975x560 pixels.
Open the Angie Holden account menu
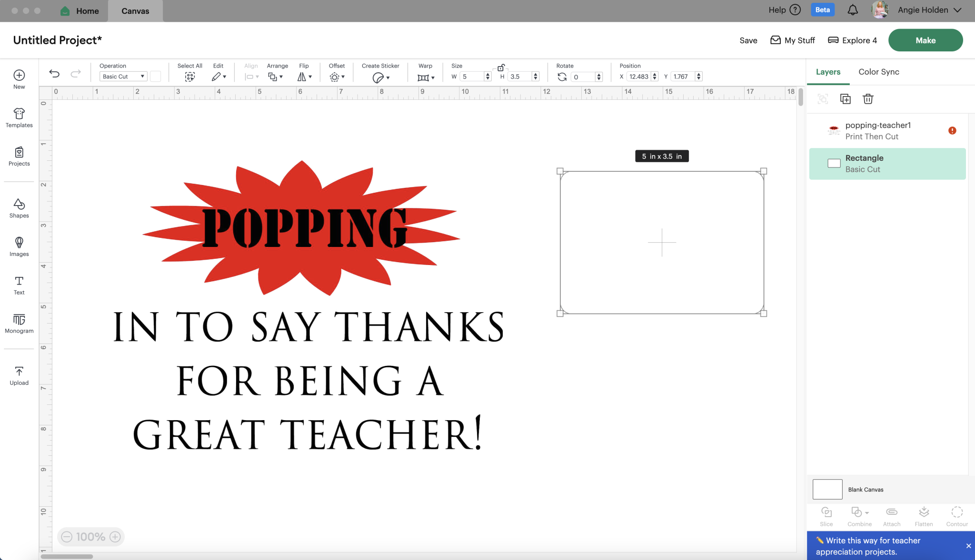(x=917, y=10)
